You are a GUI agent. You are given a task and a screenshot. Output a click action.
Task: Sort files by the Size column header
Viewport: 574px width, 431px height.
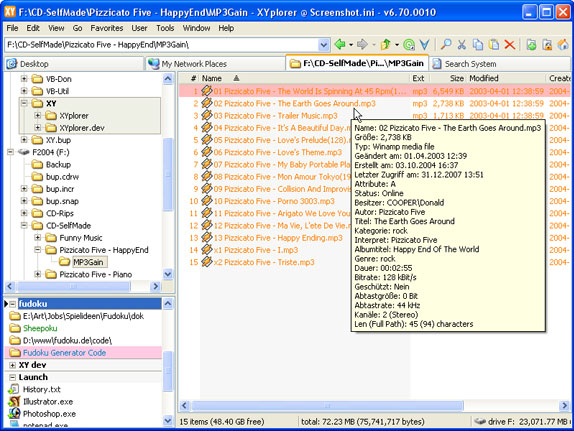tap(449, 78)
